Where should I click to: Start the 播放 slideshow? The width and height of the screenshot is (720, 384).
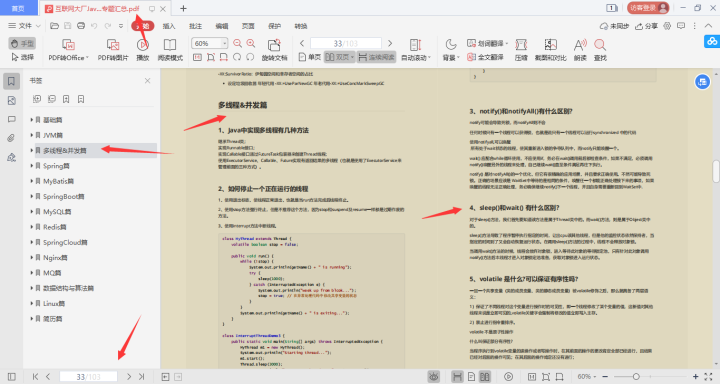[x=143, y=50]
